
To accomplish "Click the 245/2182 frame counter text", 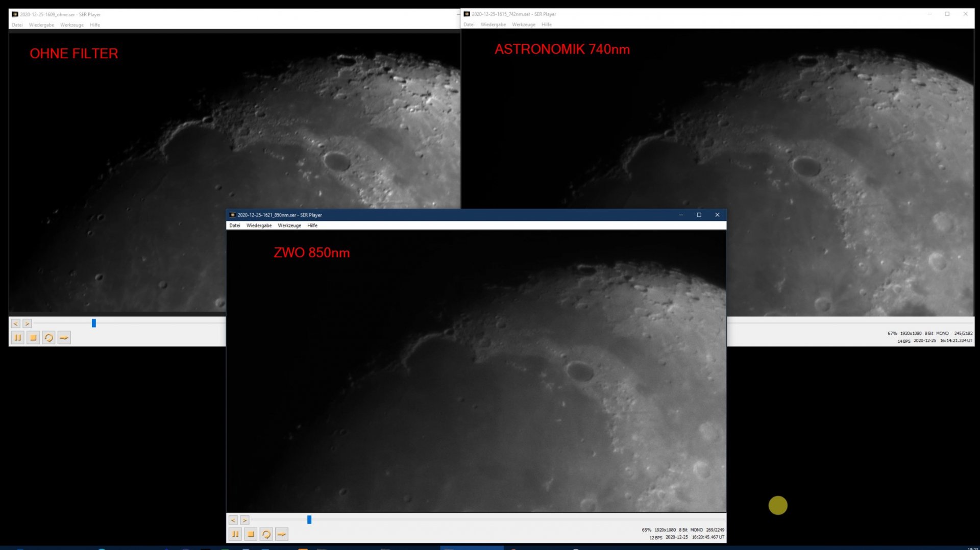I will (x=964, y=333).
